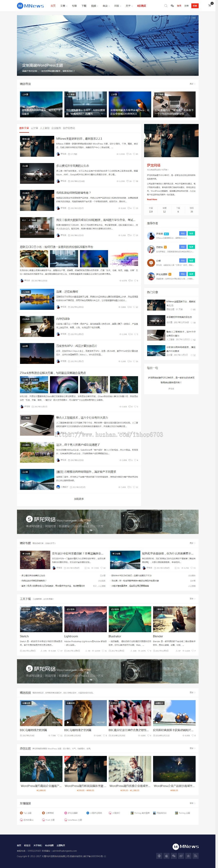Click play icon on BBC鸟瞰地球之非洲篇 video
The height and width of the screenshot is (868, 218).
tap(68, 722)
